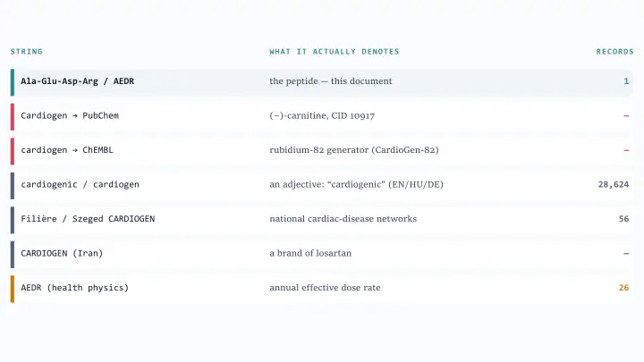
Task: Click the orange record count 26
Action: (x=623, y=288)
